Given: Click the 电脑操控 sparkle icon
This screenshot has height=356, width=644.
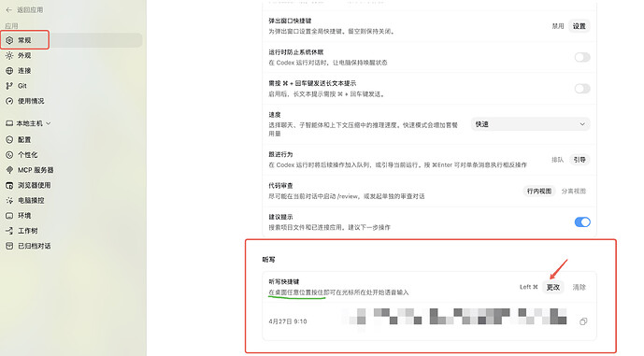Looking at the screenshot, I should click(9, 200).
